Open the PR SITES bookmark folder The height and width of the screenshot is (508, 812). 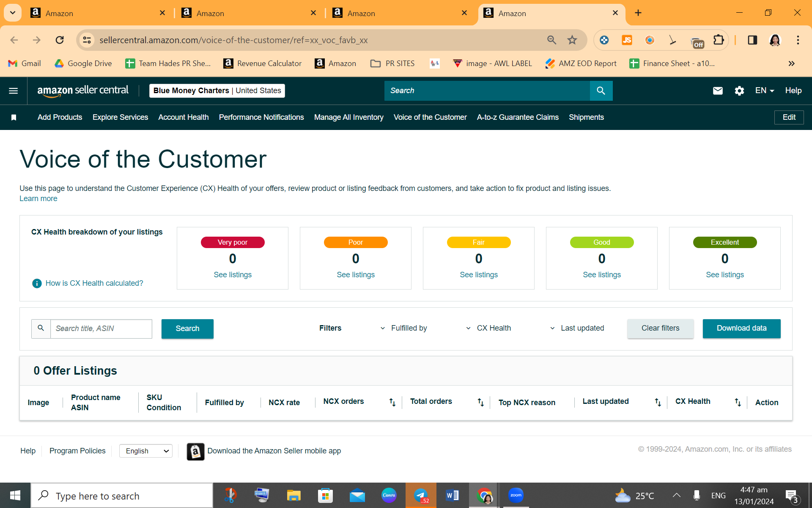click(x=392, y=63)
